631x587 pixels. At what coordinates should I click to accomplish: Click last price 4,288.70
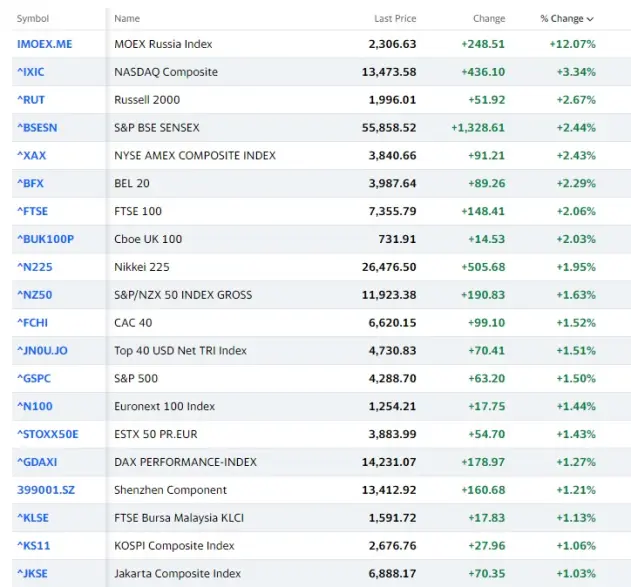[x=392, y=378]
